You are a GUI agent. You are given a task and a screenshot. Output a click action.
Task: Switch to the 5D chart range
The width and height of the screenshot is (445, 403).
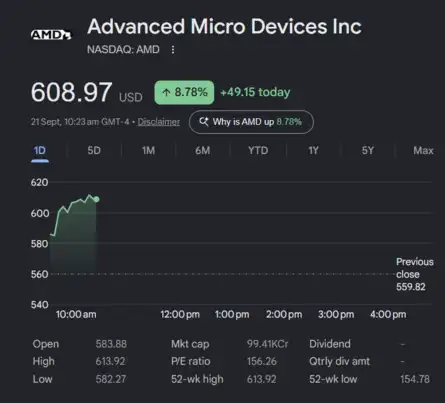94,151
